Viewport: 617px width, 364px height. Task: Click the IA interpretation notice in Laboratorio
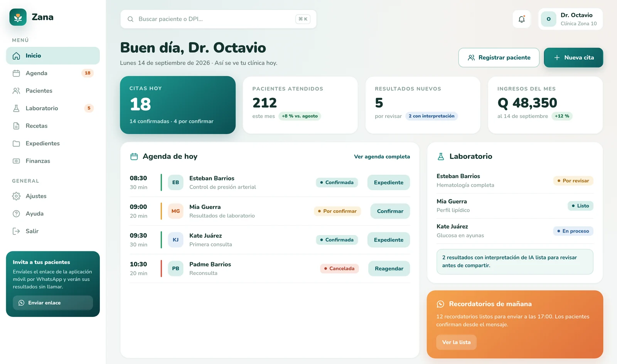coord(515,261)
